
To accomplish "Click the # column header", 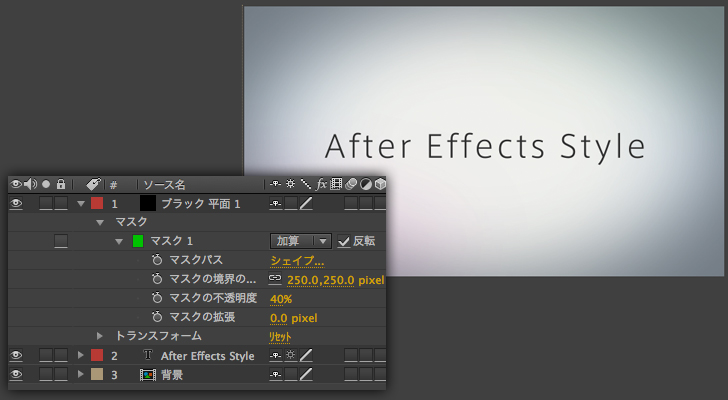I will pyautogui.click(x=113, y=185).
